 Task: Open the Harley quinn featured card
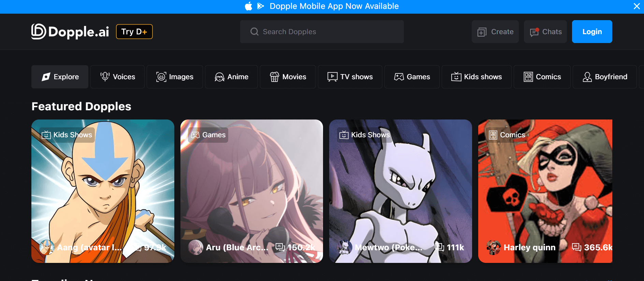pyautogui.click(x=545, y=191)
